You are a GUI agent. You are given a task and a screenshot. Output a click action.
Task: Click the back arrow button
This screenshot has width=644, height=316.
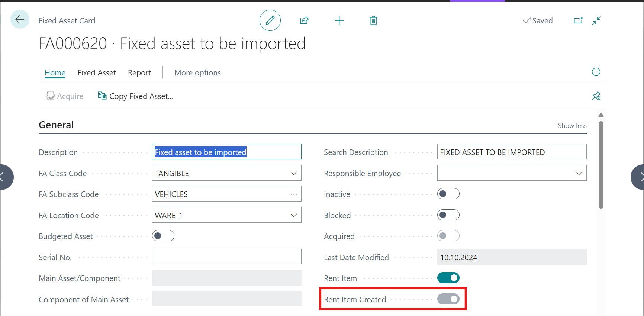click(x=20, y=19)
